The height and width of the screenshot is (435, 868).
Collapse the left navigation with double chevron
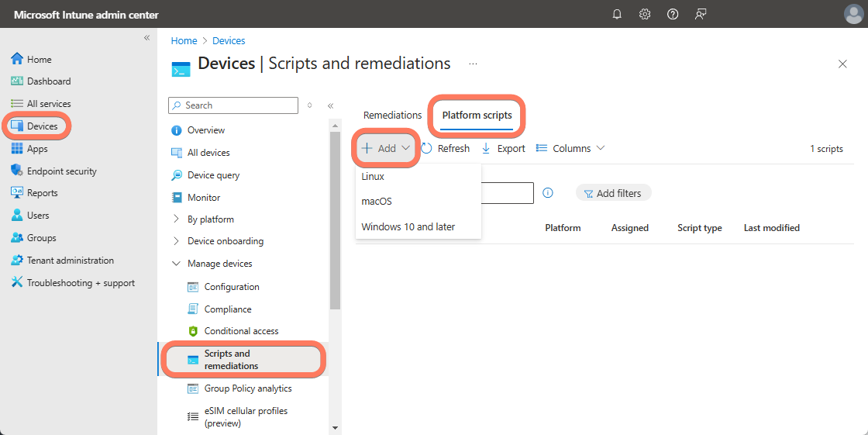tap(146, 38)
